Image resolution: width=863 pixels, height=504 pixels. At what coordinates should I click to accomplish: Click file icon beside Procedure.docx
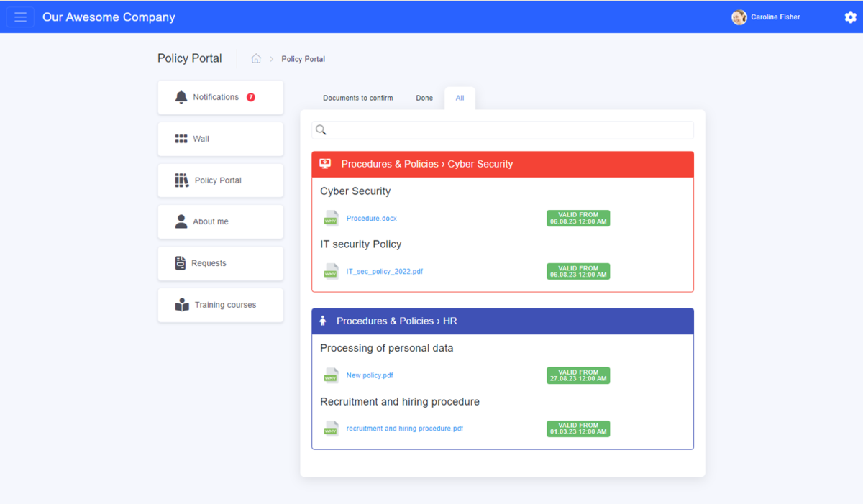coord(331,218)
